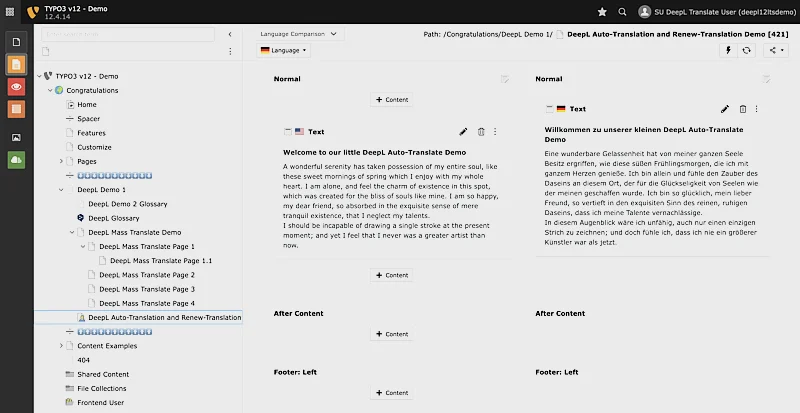800x413 pixels.
Task: Open the Language dropdown with German flag
Action: point(283,50)
